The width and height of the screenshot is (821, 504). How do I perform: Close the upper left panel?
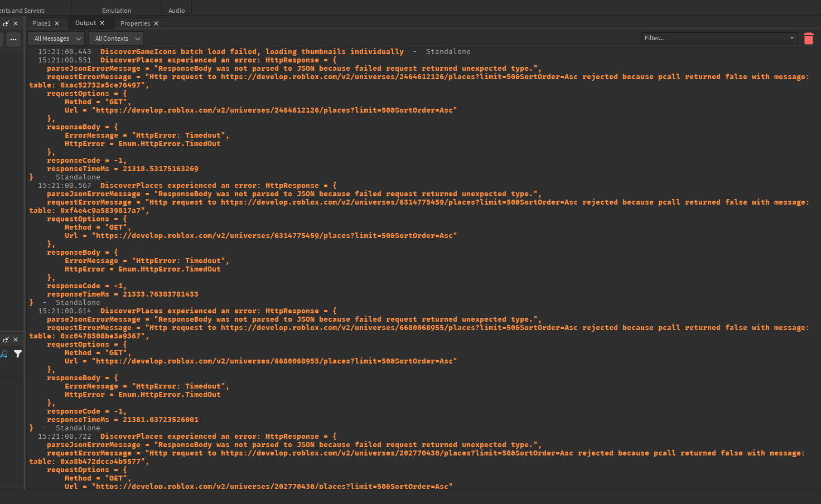point(16,23)
